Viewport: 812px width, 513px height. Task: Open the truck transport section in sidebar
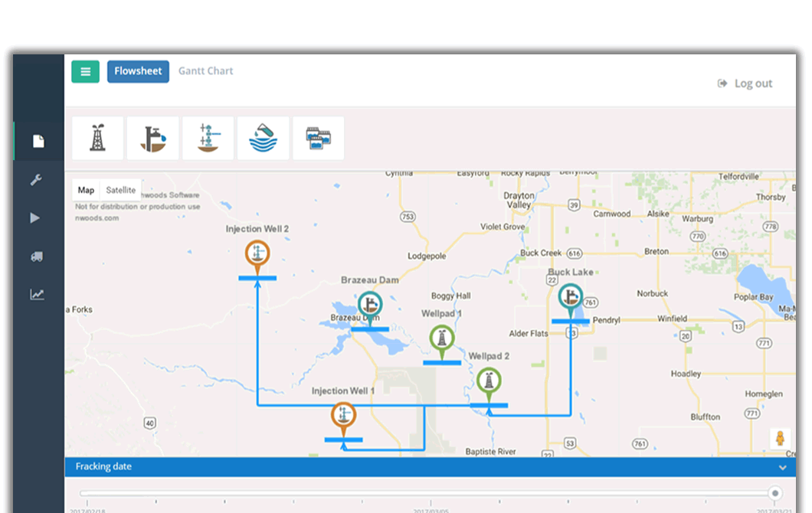(x=37, y=256)
